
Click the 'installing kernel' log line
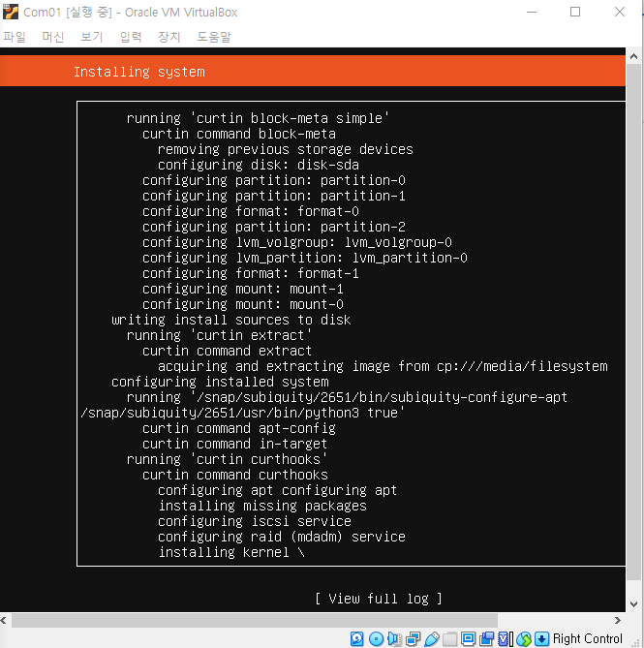point(231,552)
